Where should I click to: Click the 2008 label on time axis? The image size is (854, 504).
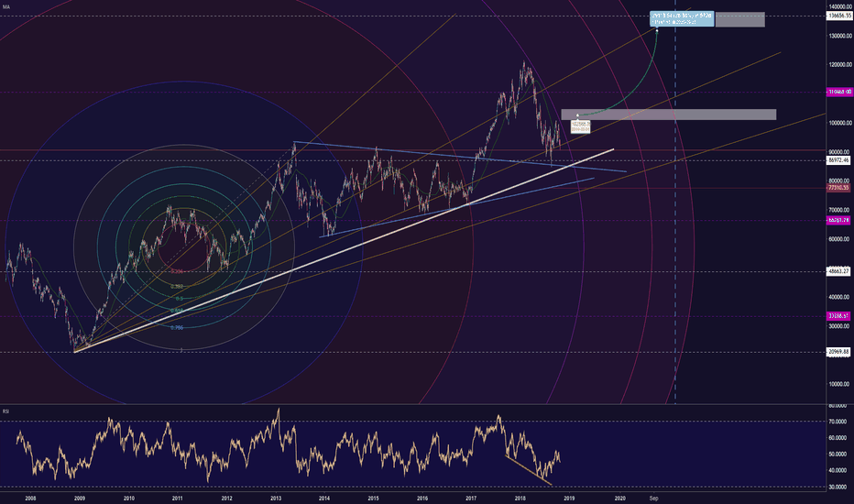click(x=30, y=498)
